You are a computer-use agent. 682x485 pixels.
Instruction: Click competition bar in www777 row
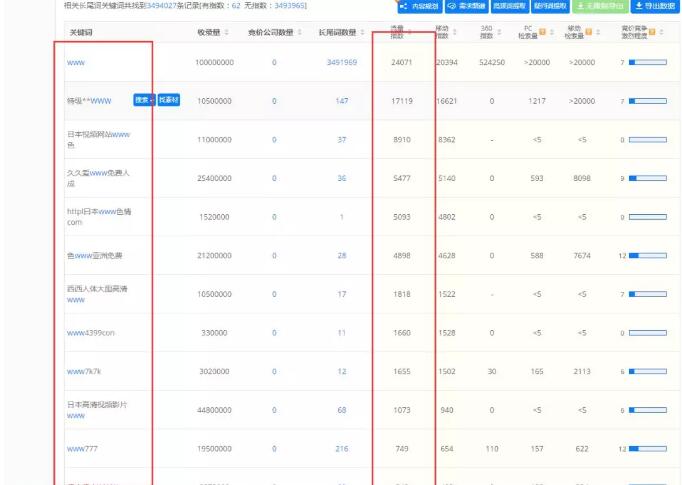coord(648,448)
